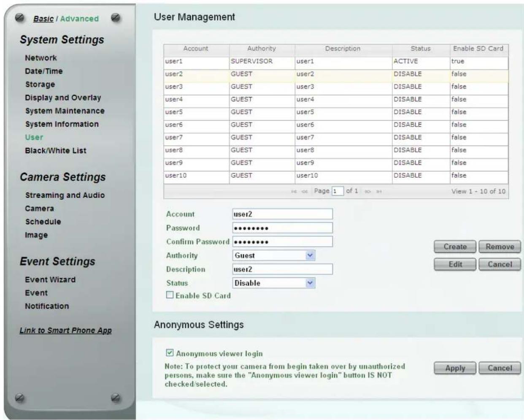The width and height of the screenshot is (524, 420).
Task: Open System Maintenance page
Action: tap(65, 111)
